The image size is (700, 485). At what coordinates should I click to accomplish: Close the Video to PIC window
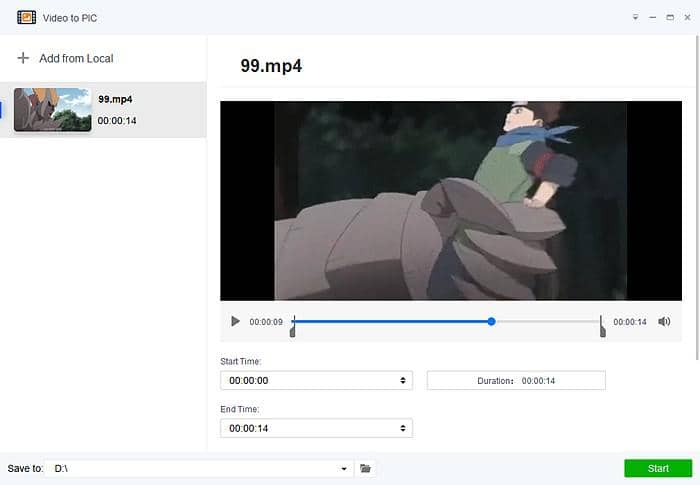point(688,17)
